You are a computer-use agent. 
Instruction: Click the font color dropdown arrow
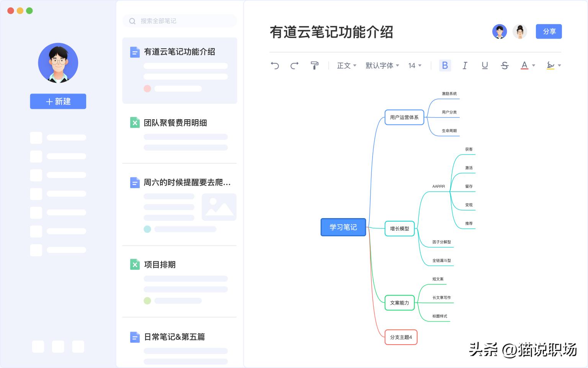tap(533, 66)
